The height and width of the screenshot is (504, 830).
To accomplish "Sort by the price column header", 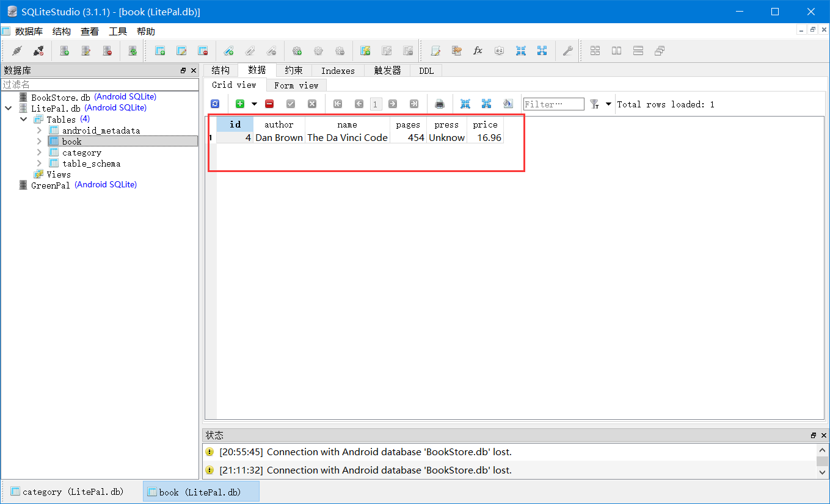I will [x=486, y=124].
